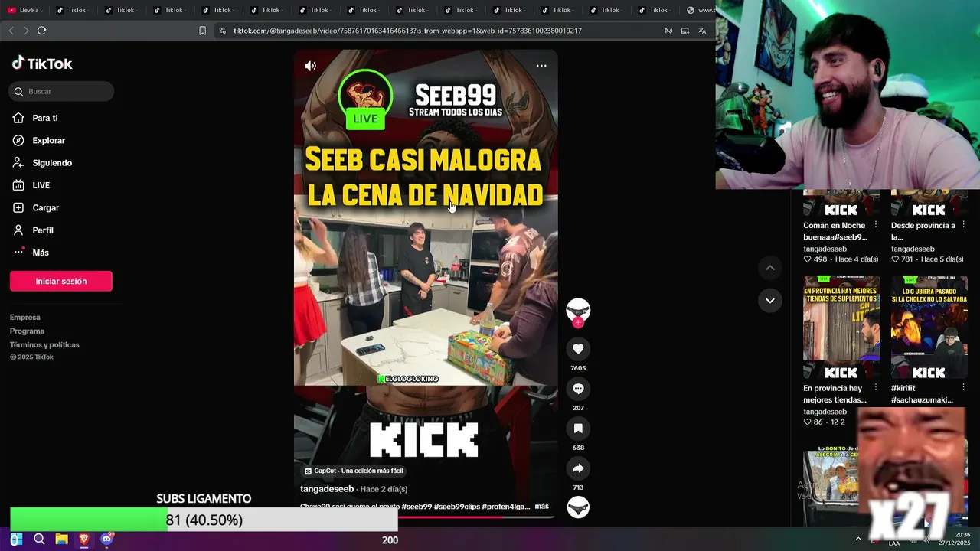The image size is (980, 551).
Task: Reload the current page
Action: click(x=42, y=31)
